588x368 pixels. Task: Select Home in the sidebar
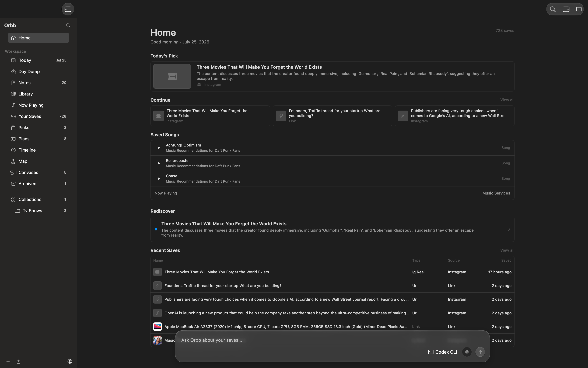(x=38, y=38)
